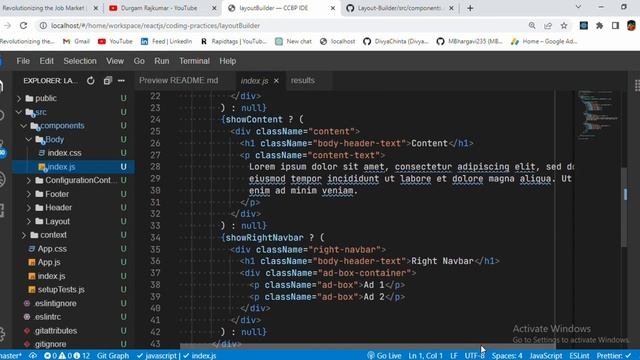Screen dimensions: 640x360
Task: Click the browser address bar URL
Action: 155,26
